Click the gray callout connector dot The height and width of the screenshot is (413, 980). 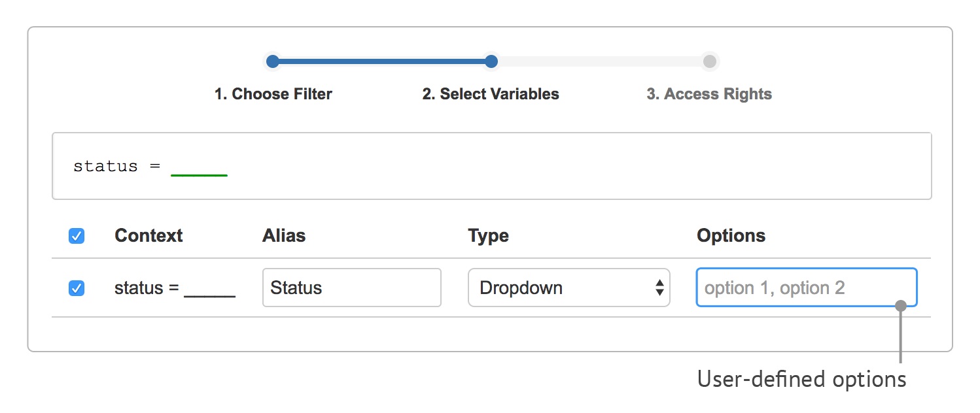[x=902, y=305]
